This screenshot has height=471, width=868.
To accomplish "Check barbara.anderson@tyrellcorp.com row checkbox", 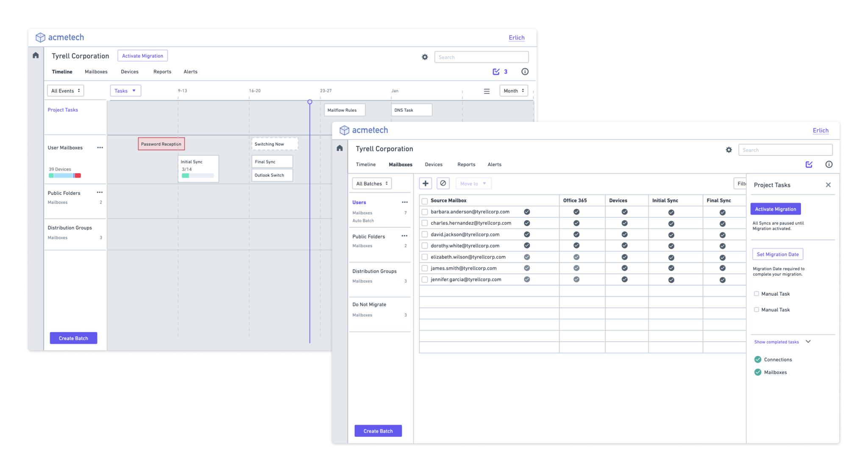I will [x=425, y=212].
